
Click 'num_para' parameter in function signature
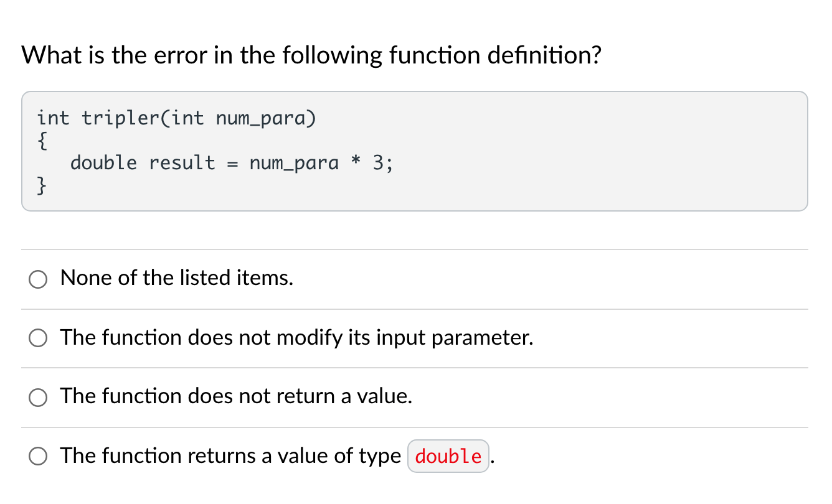click(262, 118)
